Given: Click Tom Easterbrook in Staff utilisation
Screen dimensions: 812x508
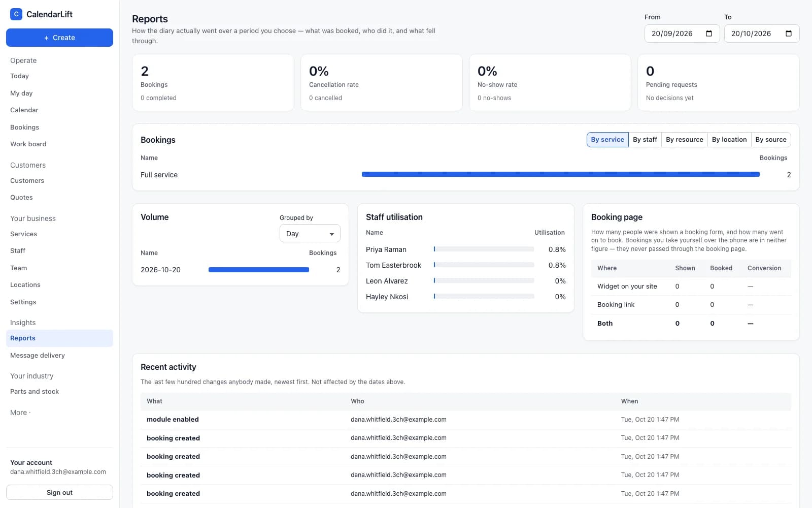Looking at the screenshot, I should (x=393, y=265).
